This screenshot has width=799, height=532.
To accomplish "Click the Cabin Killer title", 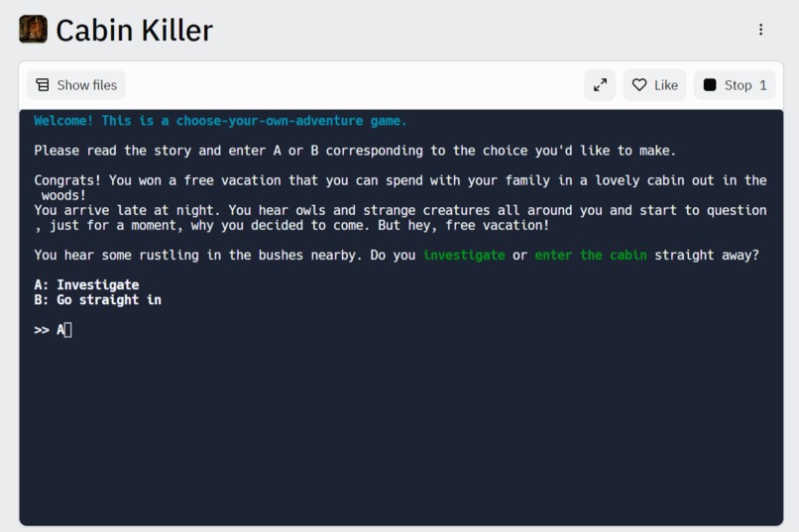I will (135, 30).
